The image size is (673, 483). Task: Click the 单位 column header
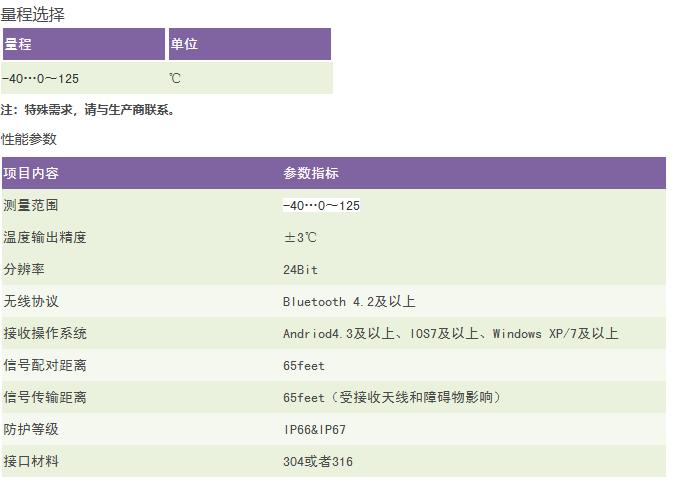184,44
